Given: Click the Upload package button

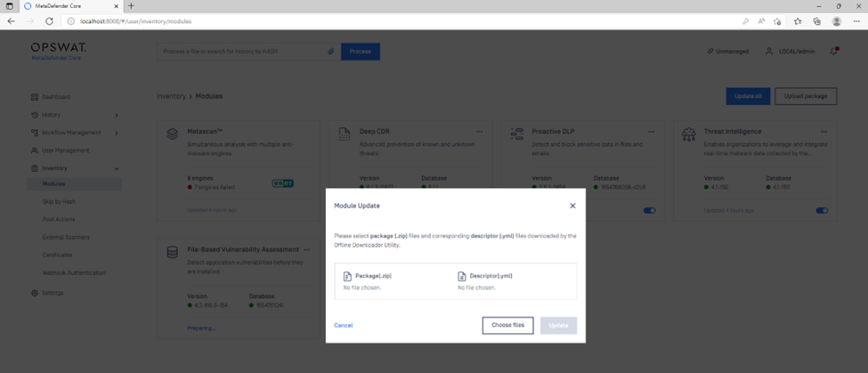Looking at the screenshot, I should coord(806,96).
